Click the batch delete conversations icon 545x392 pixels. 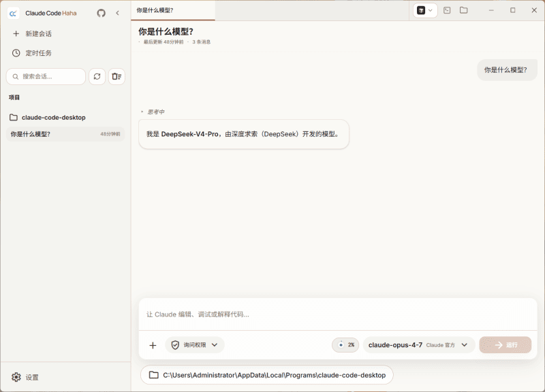116,76
